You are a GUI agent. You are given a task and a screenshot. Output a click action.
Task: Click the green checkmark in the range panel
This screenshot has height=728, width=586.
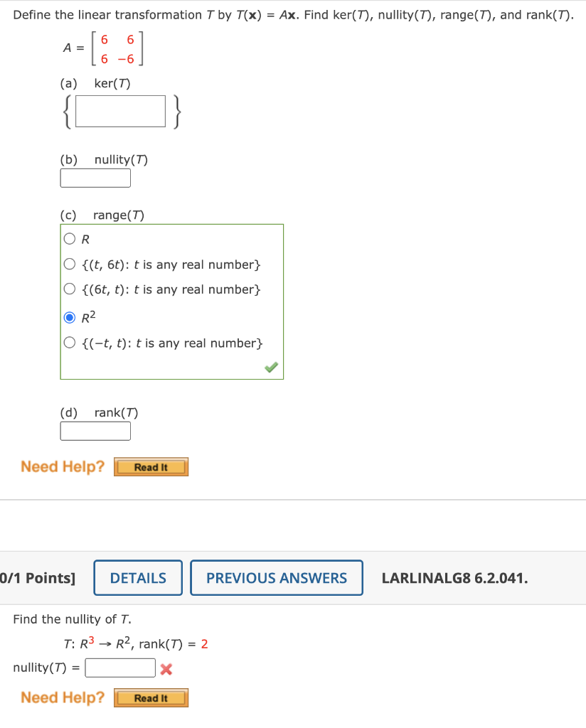271,368
